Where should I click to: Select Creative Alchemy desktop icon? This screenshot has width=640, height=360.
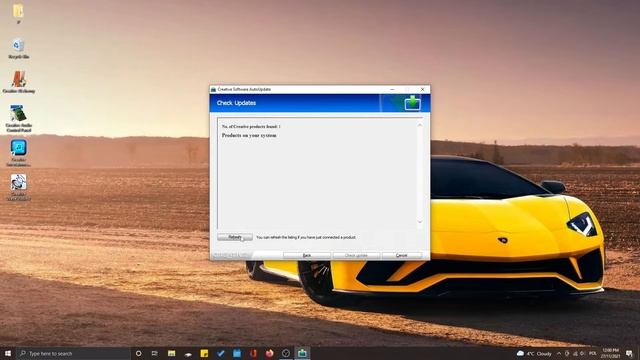point(18,82)
